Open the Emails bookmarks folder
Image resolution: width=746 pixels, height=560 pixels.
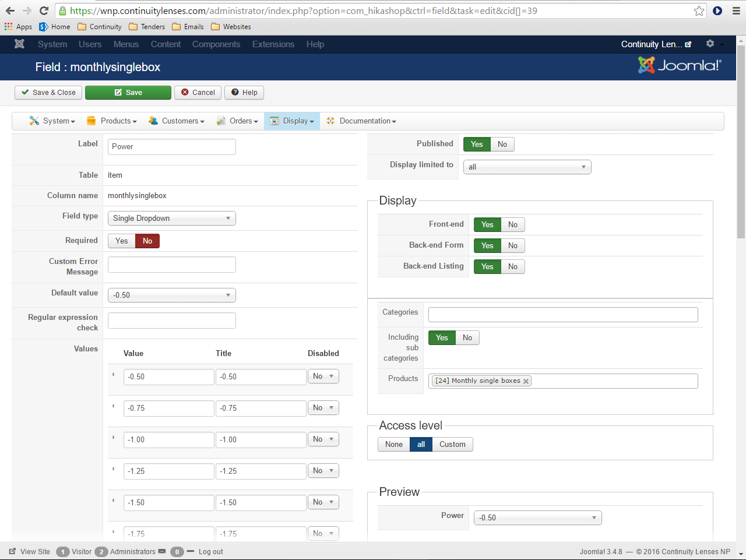pos(188,27)
